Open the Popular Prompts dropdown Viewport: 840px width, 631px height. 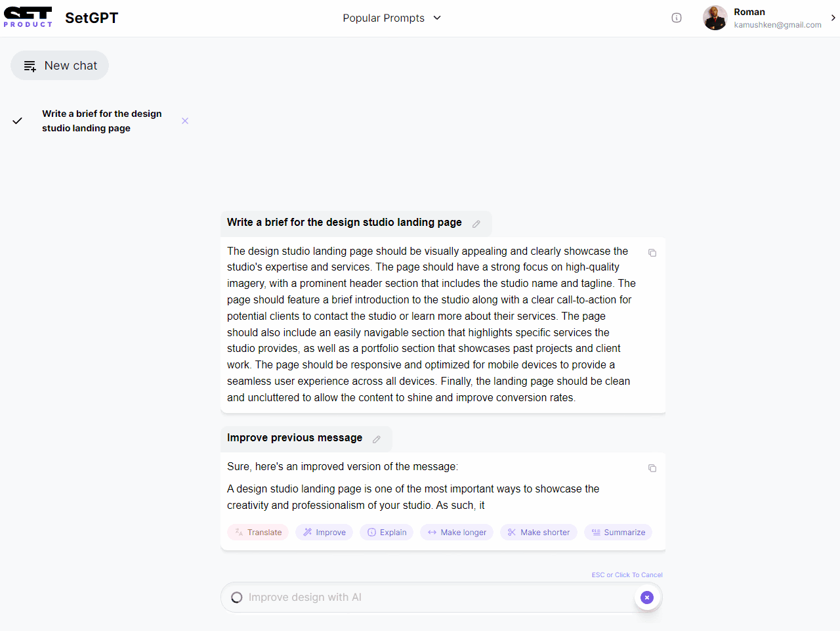(x=392, y=18)
